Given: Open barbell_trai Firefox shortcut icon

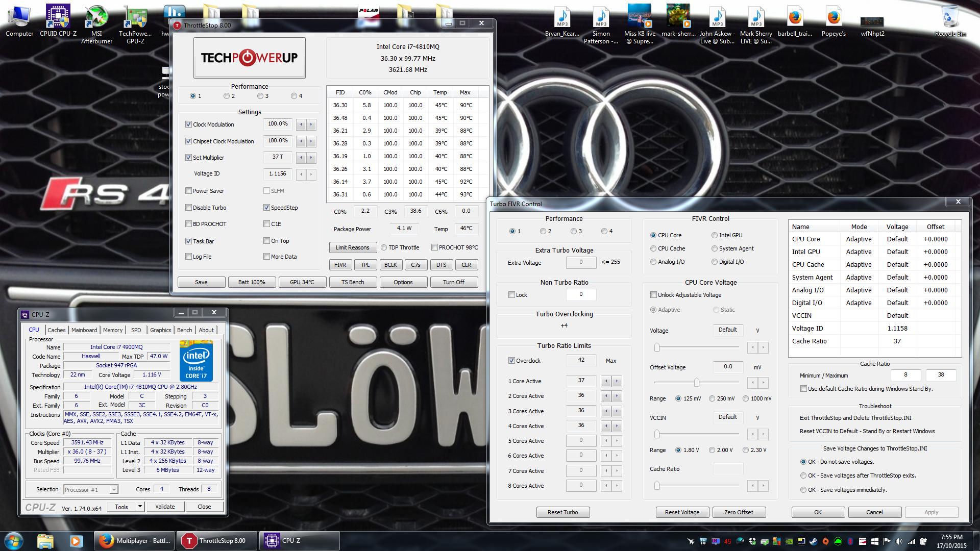Looking at the screenshot, I should 795,20.
